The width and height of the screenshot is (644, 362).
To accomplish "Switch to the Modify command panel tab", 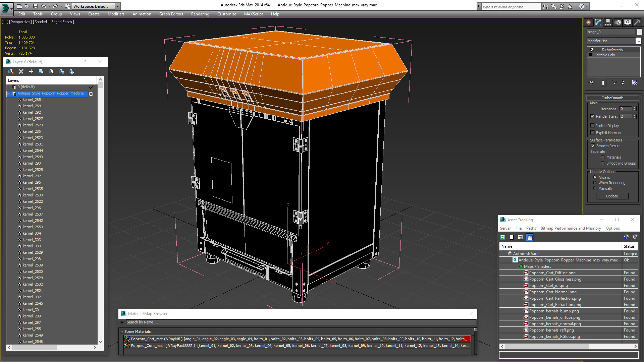I will pyautogui.click(x=598, y=22).
